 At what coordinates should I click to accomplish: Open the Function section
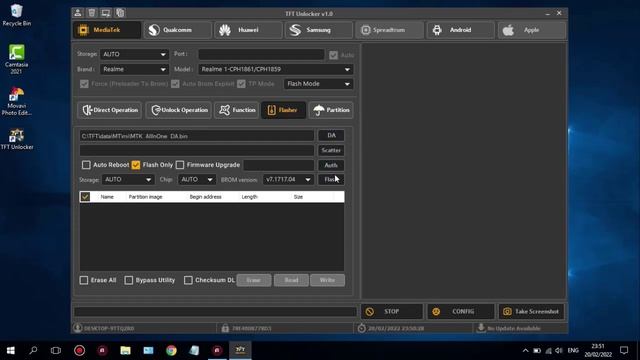click(236, 110)
